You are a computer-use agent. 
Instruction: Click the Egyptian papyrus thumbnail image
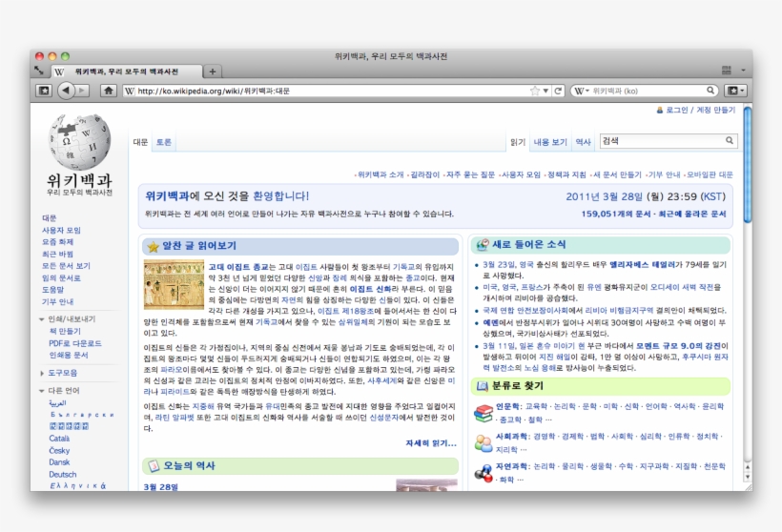(x=175, y=284)
